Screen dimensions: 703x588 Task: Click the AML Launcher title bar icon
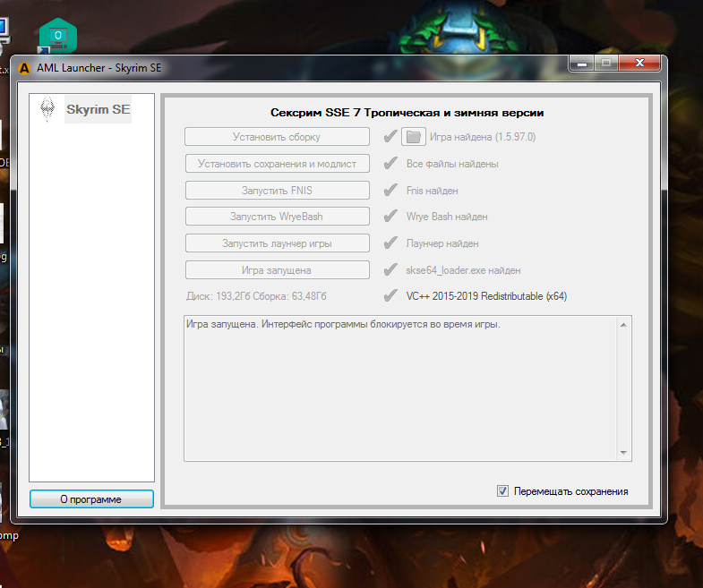pyautogui.click(x=24, y=68)
